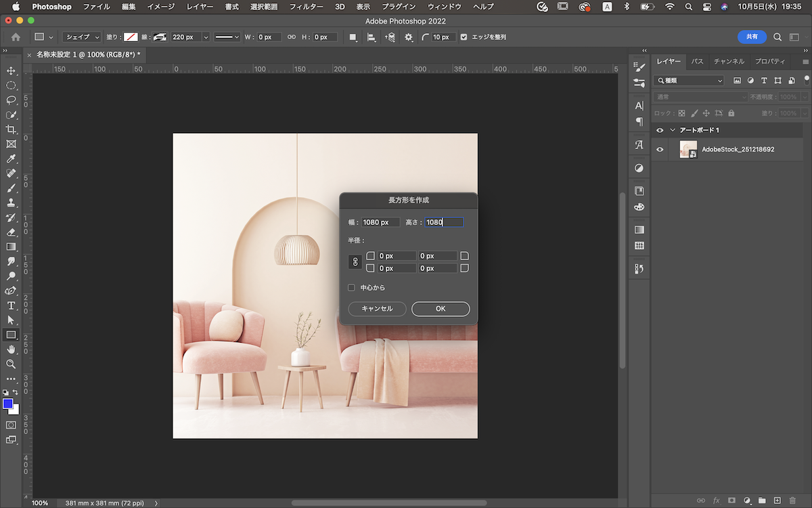Image resolution: width=812 pixels, height=508 pixels.
Task: Select the Zoom tool
Action: click(x=11, y=364)
